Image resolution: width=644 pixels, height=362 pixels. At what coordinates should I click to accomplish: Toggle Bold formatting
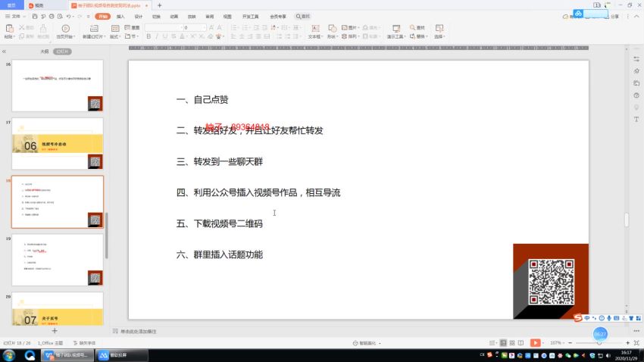pyautogui.click(x=148, y=36)
